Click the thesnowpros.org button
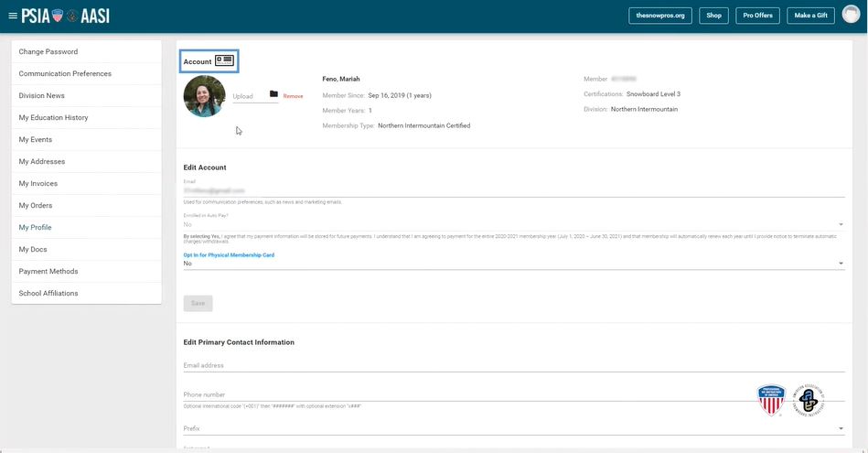Viewport: 868px width, 453px height. coord(659,16)
